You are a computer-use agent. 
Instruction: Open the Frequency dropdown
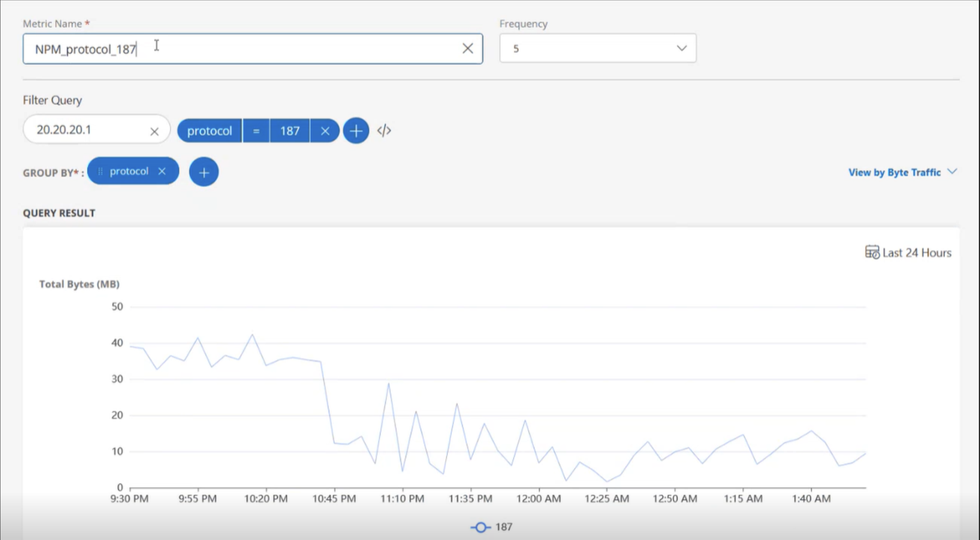[597, 48]
